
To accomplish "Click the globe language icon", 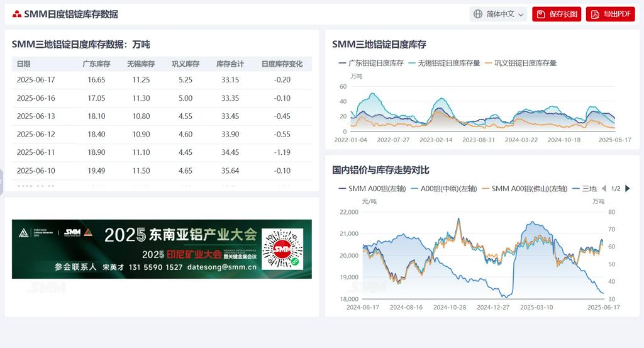I will pos(478,14).
